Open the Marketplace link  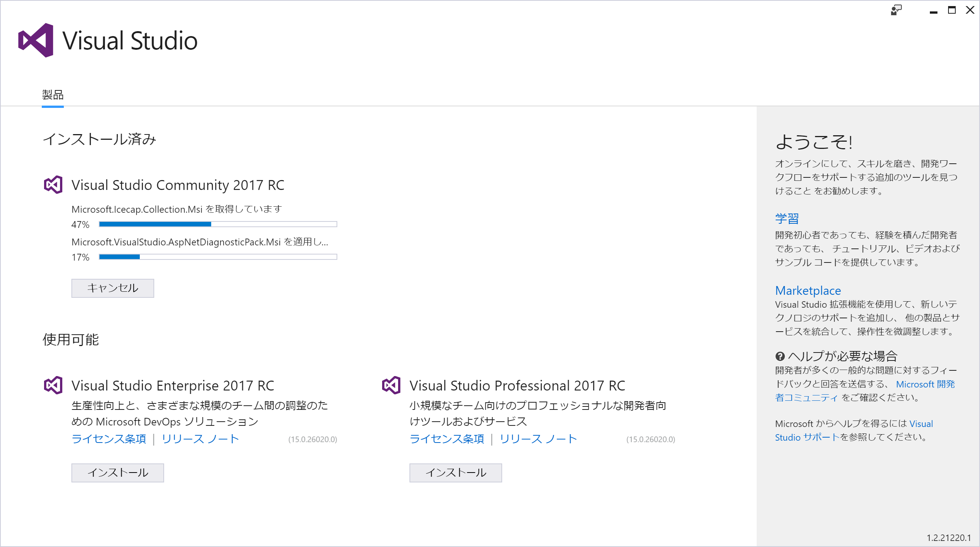point(808,291)
